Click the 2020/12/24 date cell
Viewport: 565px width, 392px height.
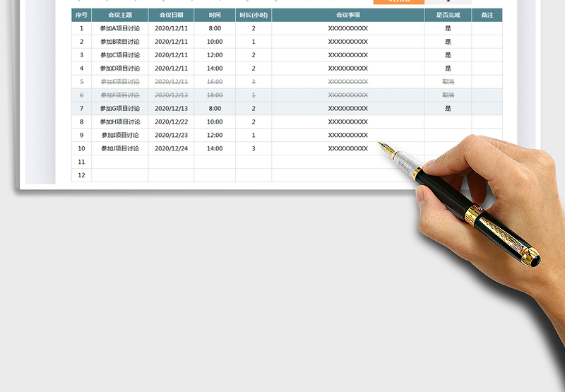point(171,149)
